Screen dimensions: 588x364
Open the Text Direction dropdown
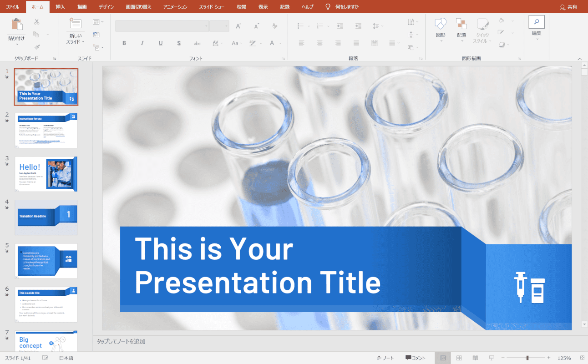tap(412, 22)
